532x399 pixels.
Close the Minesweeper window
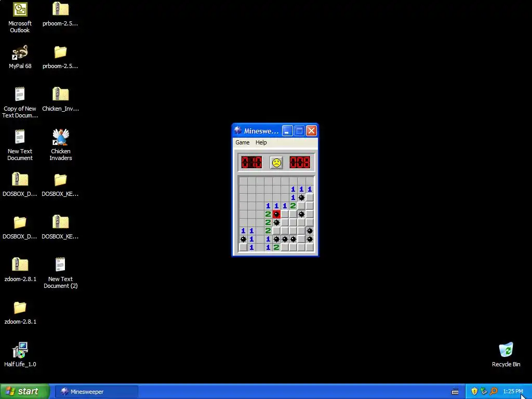click(311, 131)
